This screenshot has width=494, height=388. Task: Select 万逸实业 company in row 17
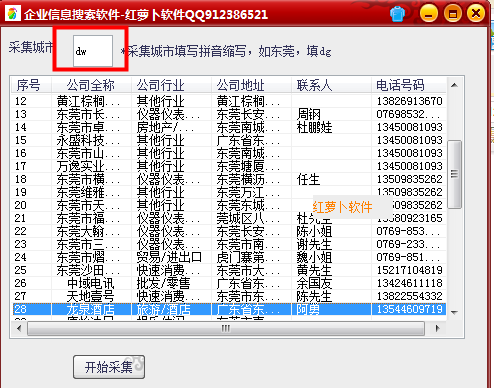point(88,166)
